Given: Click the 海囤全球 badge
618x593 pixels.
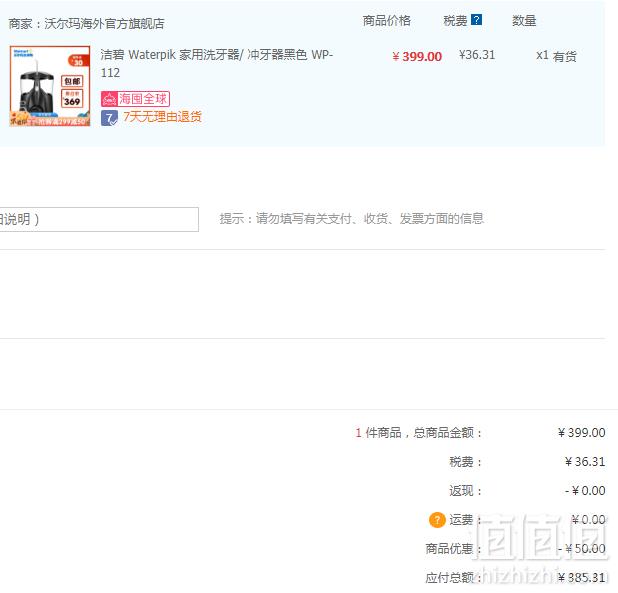Looking at the screenshot, I should [x=135, y=99].
